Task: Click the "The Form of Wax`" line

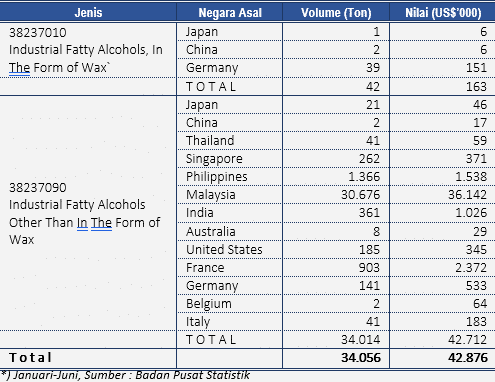Action: tap(59, 68)
